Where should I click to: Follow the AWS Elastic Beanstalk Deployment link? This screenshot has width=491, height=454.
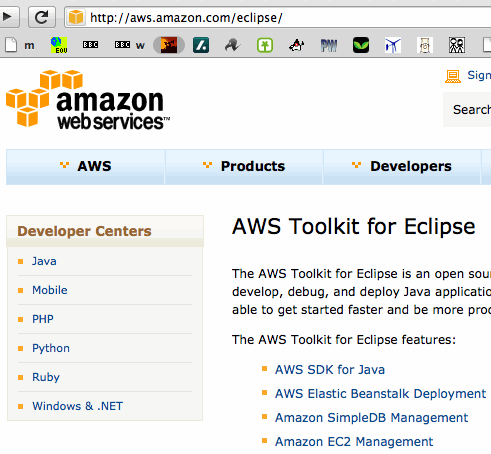coord(380,394)
